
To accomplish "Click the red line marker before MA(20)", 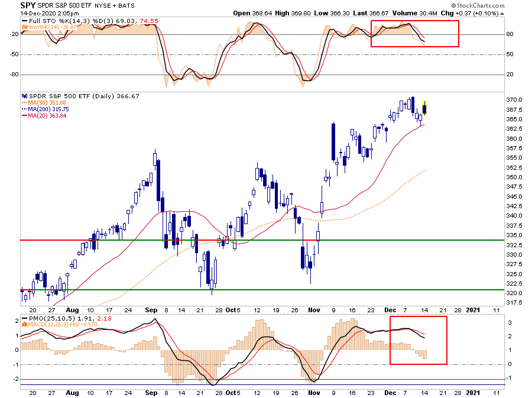I will click(x=24, y=116).
